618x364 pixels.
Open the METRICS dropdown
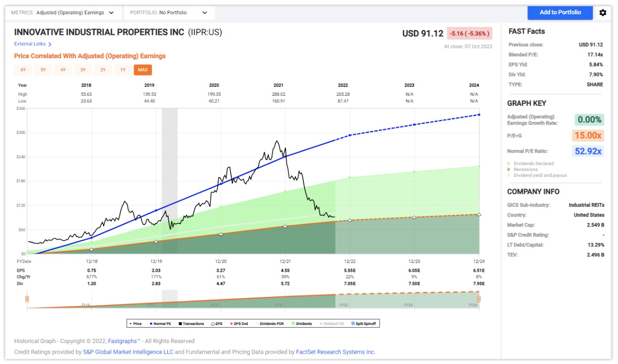(x=62, y=13)
